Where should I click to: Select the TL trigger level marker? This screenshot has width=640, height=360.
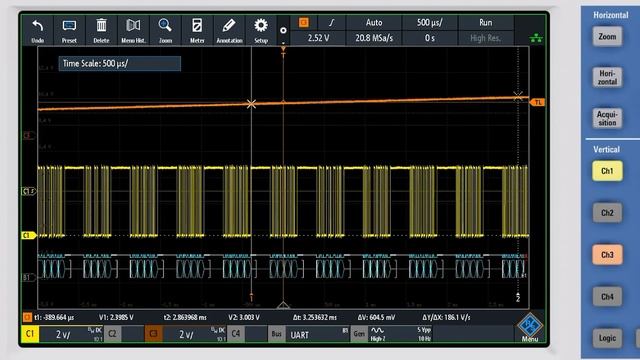(537, 102)
